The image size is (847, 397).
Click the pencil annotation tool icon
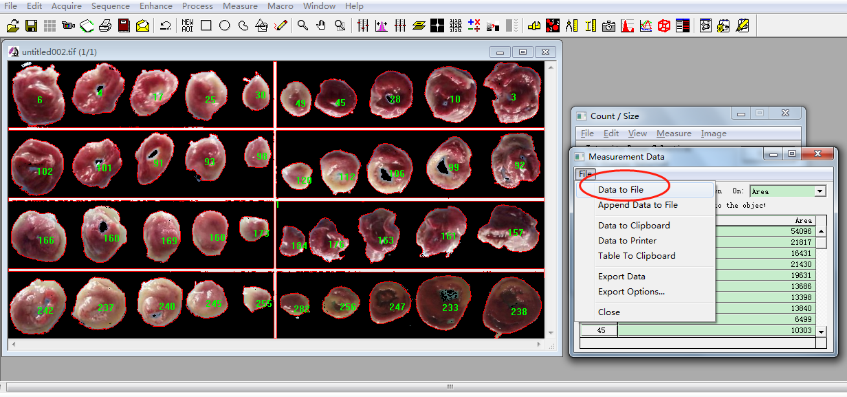point(280,25)
